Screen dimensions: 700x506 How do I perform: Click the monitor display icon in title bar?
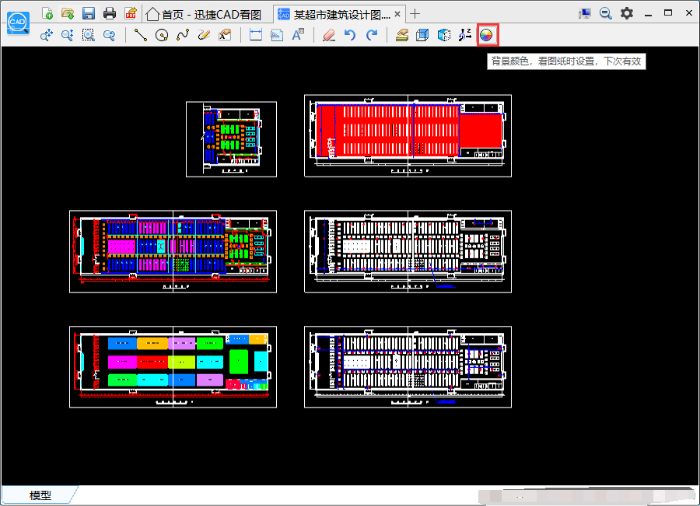pos(584,14)
